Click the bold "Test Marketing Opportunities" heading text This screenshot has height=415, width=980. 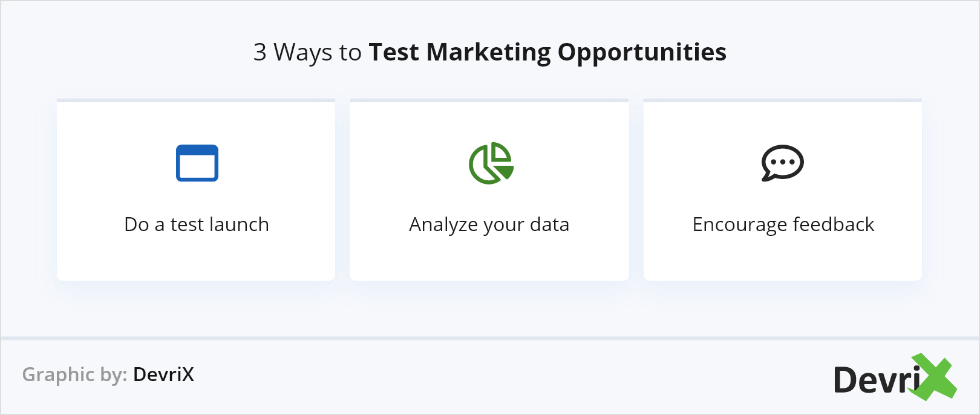(547, 52)
